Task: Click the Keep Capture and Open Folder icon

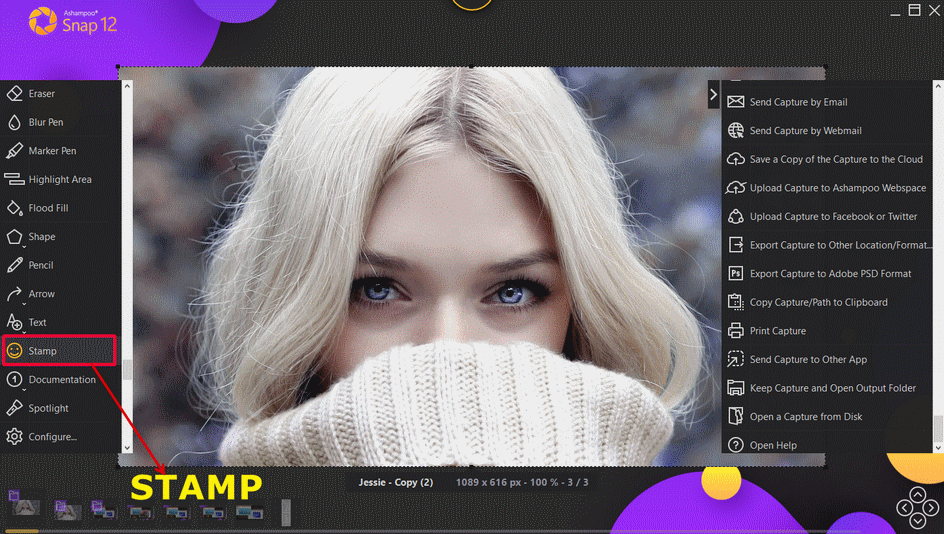Action: 736,388
